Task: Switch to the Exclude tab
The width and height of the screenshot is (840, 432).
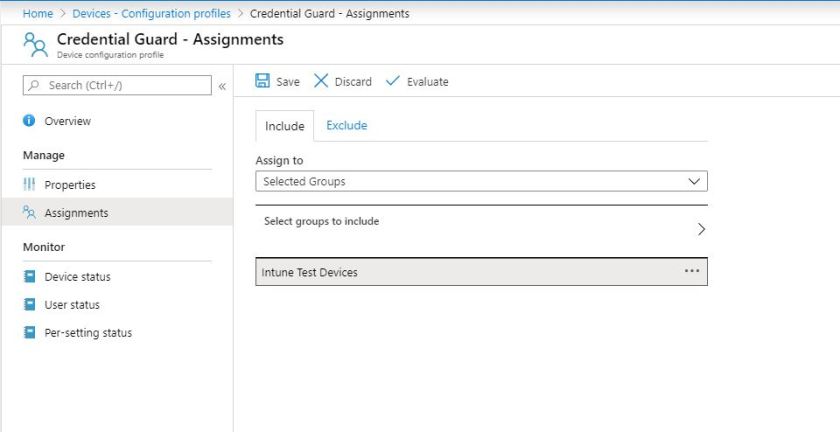Action: point(346,126)
